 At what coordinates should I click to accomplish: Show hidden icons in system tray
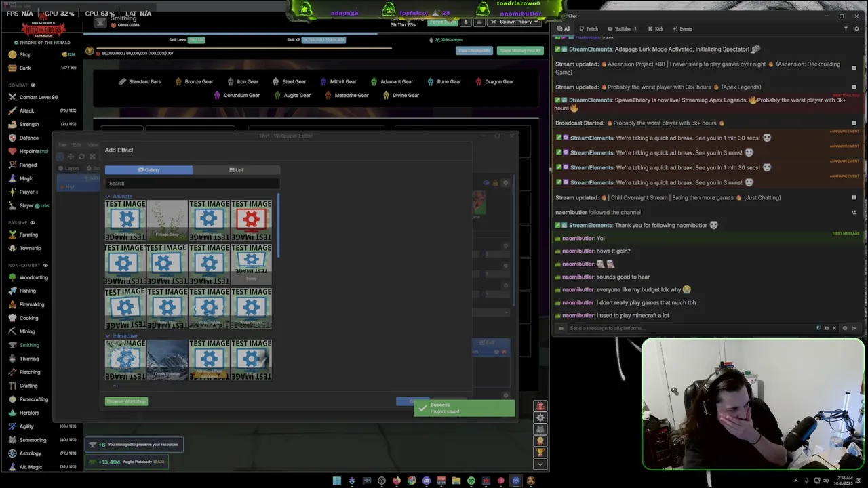(x=796, y=481)
